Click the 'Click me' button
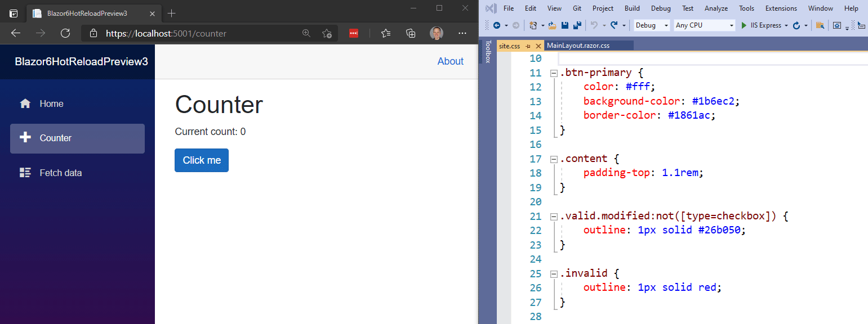This screenshot has width=868, height=324. tap(202, 160)
